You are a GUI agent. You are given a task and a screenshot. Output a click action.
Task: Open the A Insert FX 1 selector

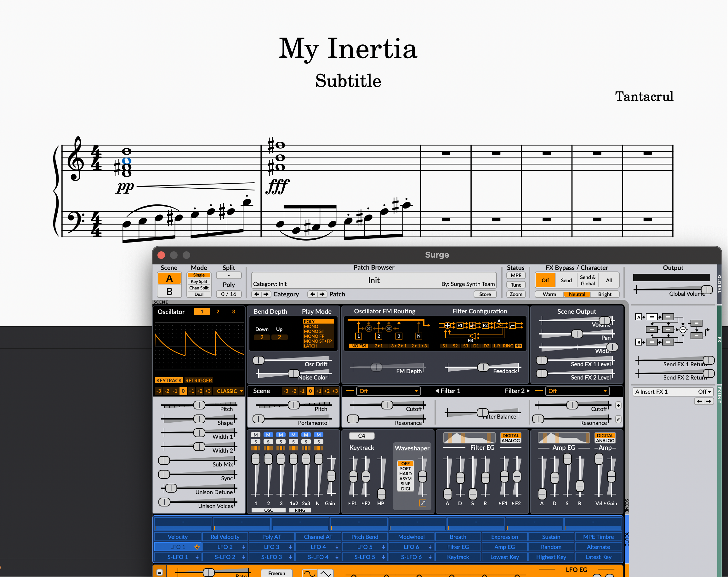point(673,391)
